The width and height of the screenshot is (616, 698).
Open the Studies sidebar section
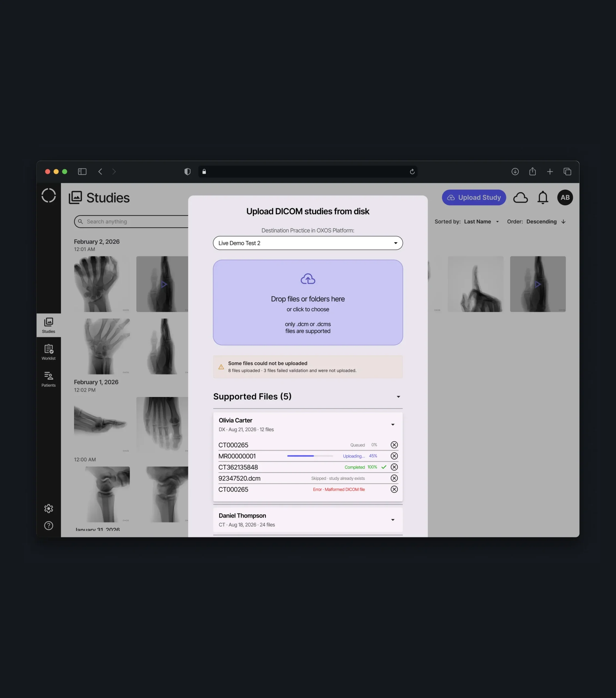coord(48,326)
